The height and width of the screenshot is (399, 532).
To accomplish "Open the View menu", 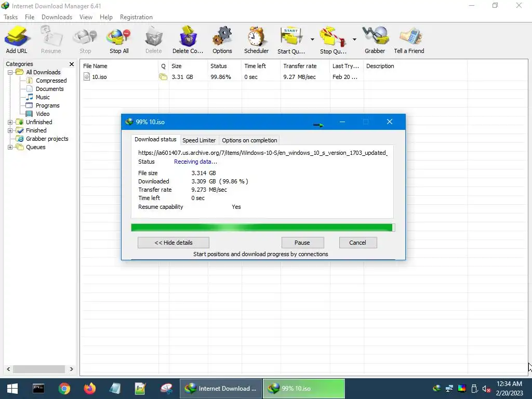I will (86, 17).
